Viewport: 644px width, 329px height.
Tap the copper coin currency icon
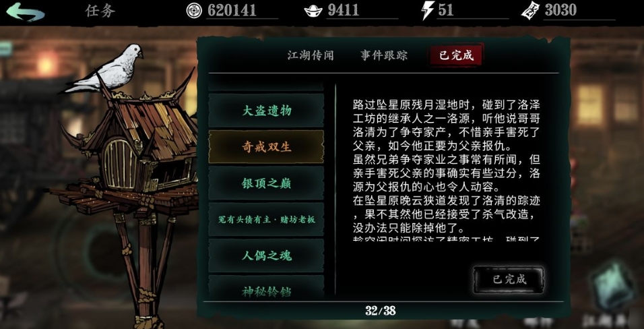click(x=194, y=10)
